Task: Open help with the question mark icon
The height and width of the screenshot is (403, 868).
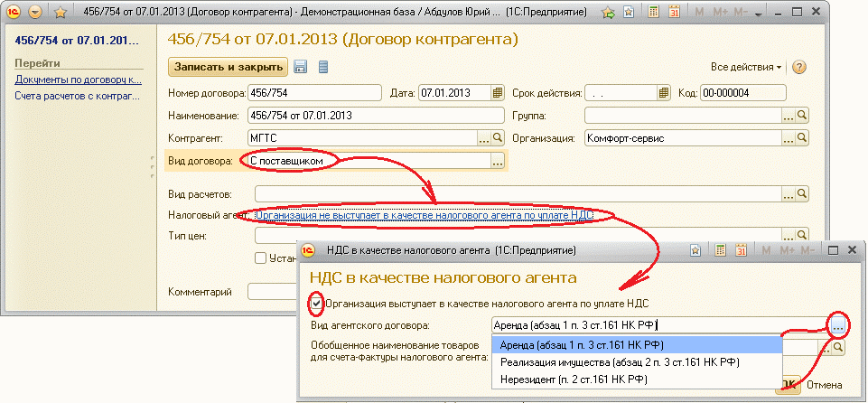Action: pos(798,67)
